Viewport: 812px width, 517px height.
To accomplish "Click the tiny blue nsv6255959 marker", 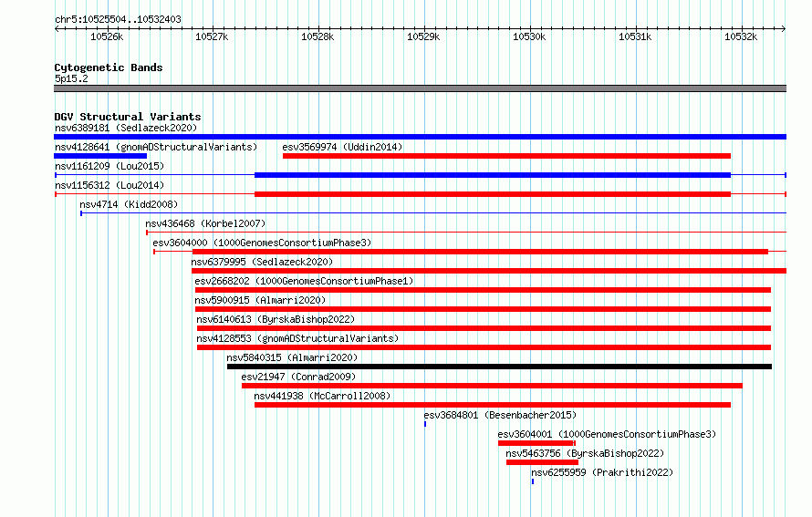I will tap(532, 481).
